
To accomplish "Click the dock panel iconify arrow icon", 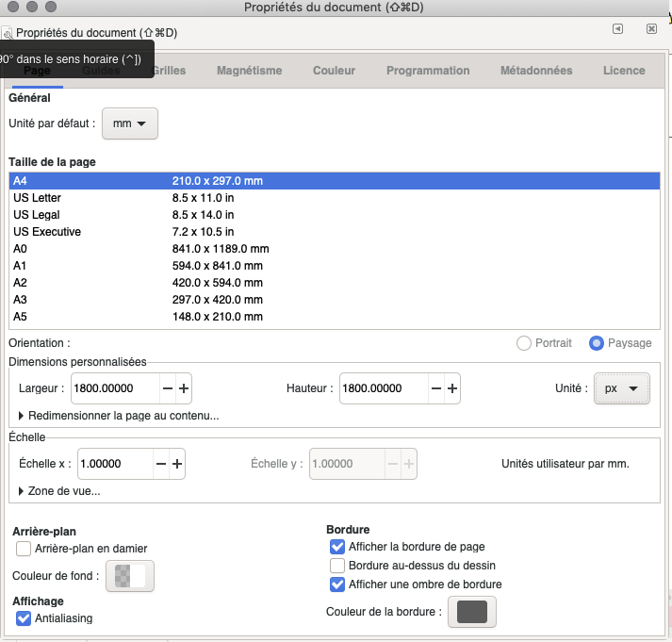I will pos(617,28).
